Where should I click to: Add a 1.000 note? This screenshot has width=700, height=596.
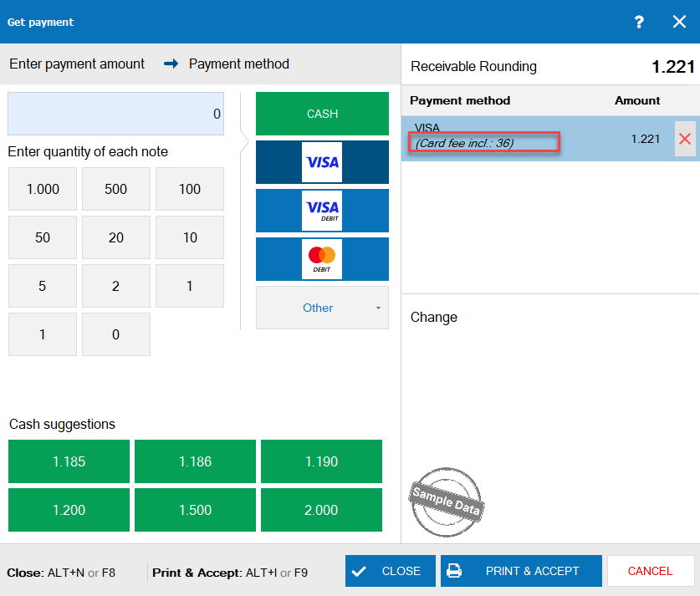point(43,189)
